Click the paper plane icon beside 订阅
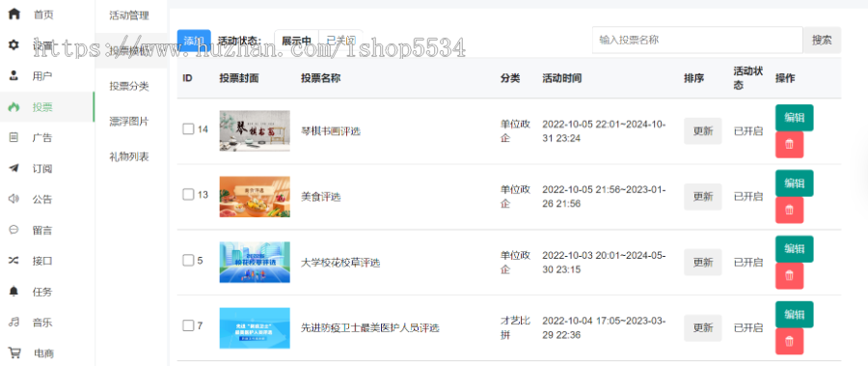868x366 pixels. tap(14, 168)
